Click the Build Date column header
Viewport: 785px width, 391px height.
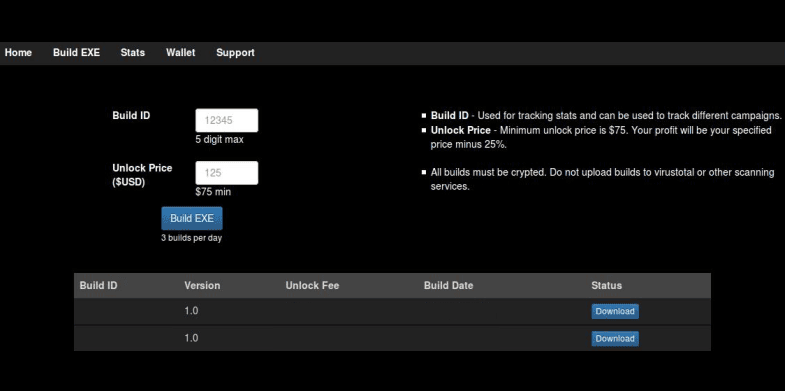pos(449,286)
